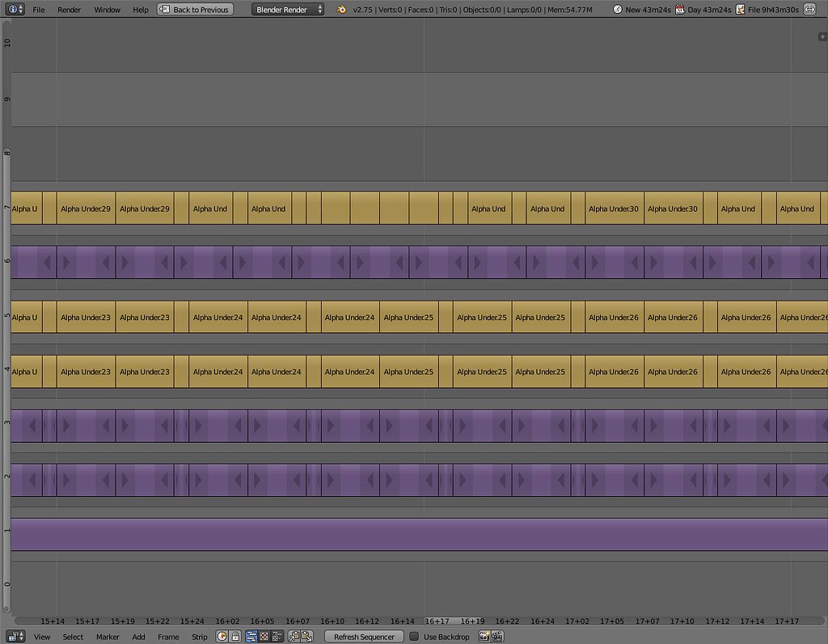Click the File 9h43m30s time icon
Viewport: 828px width, 644px height.
coord(741,10)
